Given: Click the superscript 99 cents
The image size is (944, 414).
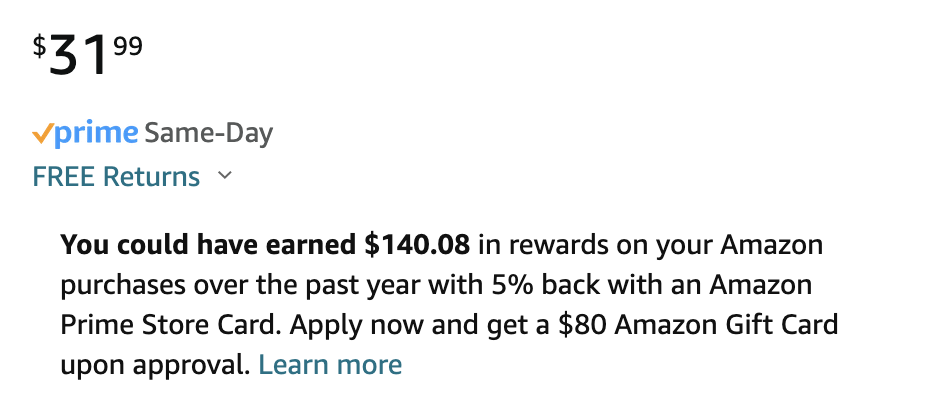Looking at the screenshot, I should coord(128,46).
